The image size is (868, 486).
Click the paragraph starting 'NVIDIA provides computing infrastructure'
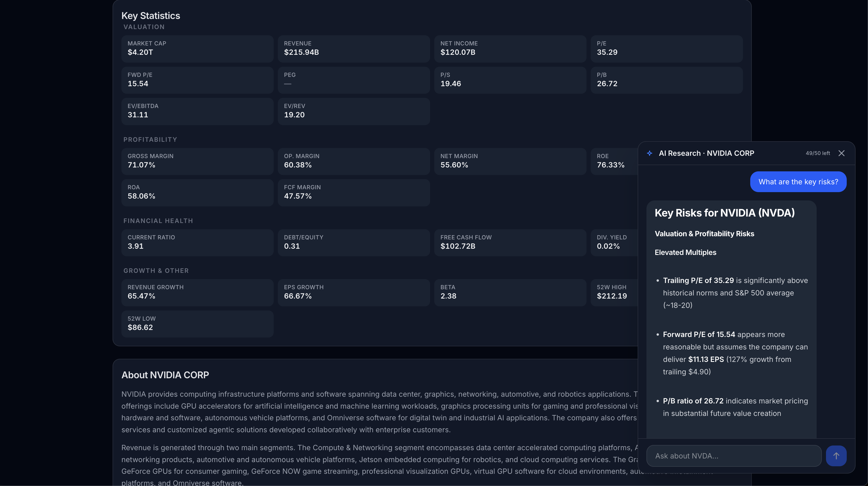coord(380,412)
